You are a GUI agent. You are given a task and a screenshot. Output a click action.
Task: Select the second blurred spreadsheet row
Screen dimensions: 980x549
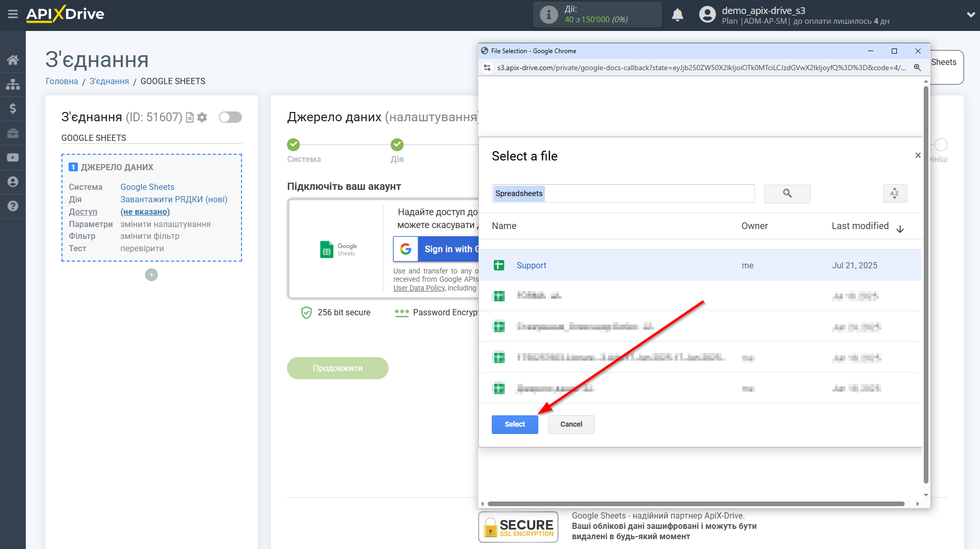coord(700,296)
